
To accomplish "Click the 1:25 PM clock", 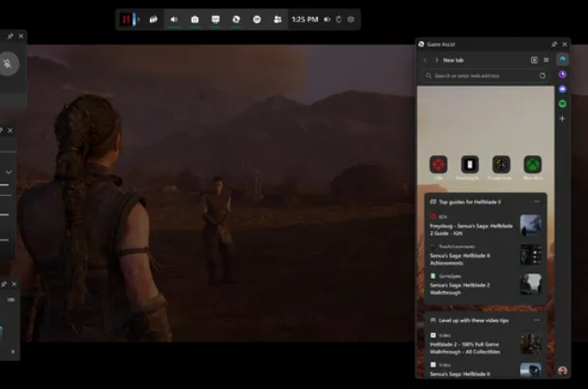I will 305,20.
